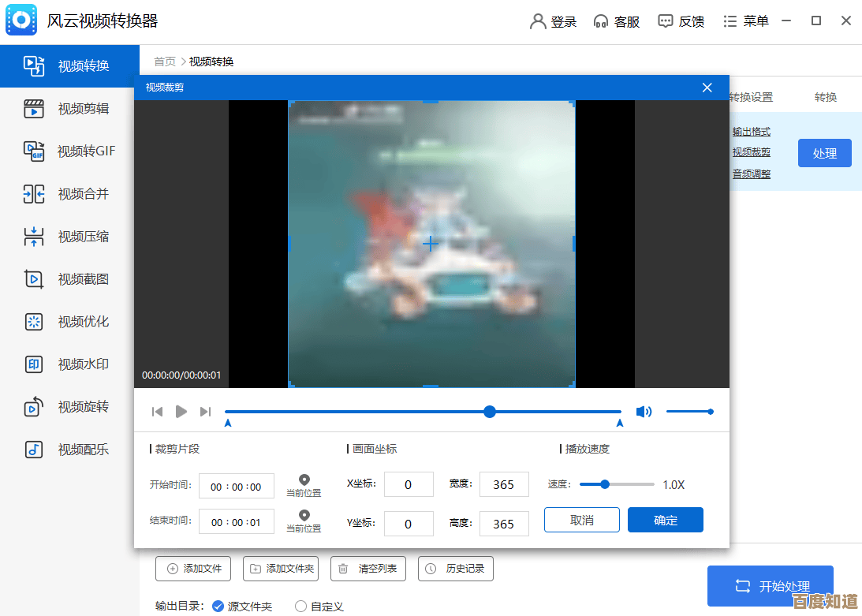Adjust the playback speed slider handle

[x=605, y=484]
